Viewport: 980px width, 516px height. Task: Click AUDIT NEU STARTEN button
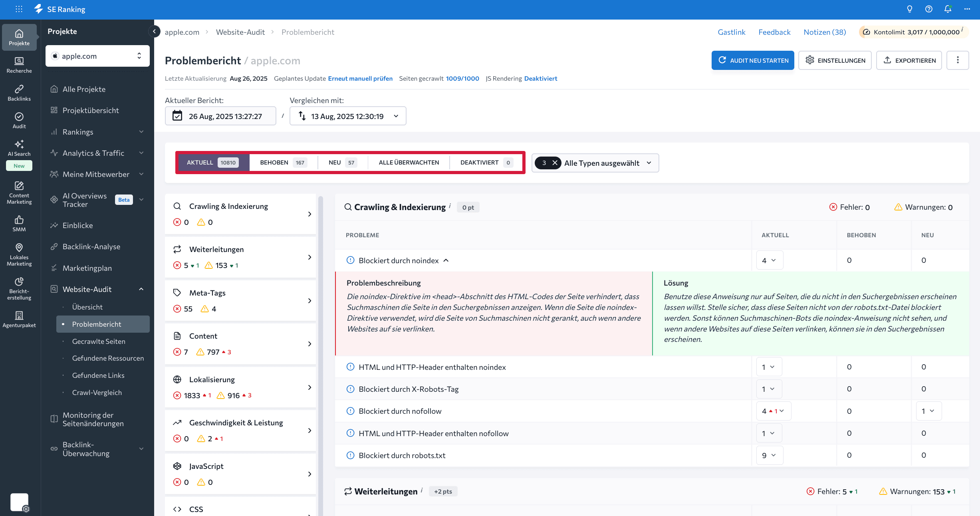[753, 60]
